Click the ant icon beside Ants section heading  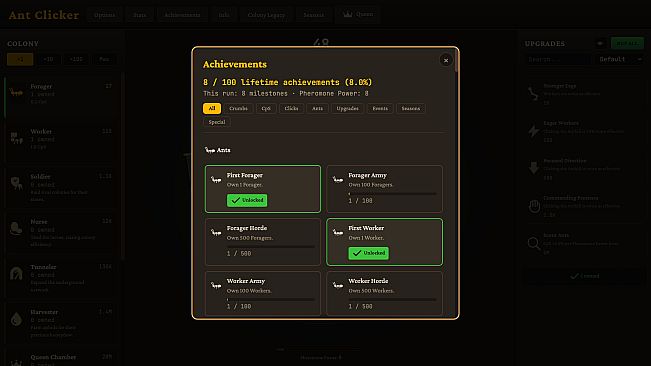tap(210, 150)
